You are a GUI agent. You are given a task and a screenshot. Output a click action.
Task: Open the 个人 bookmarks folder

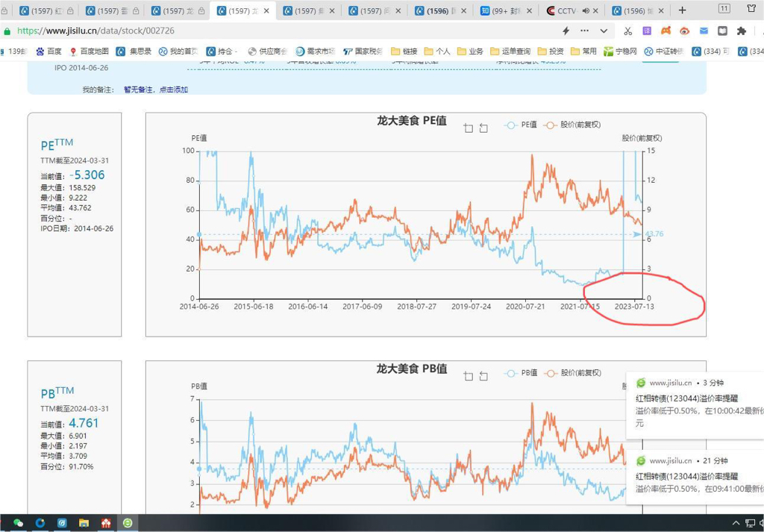pyautogui.click(x=437, y=51)
